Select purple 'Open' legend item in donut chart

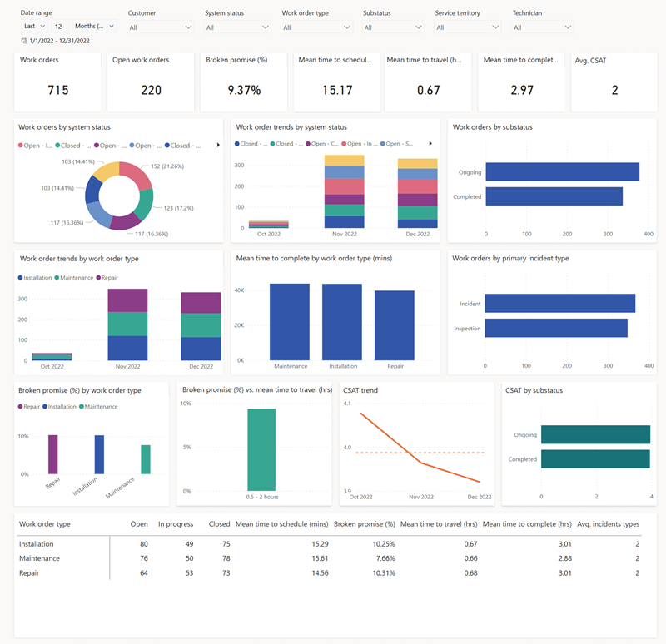click(x=111, y=146)
